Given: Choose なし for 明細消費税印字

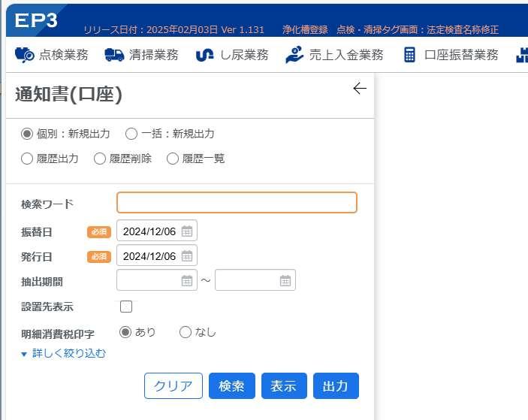Looking at the screenshot, I should tap(186, 332).
